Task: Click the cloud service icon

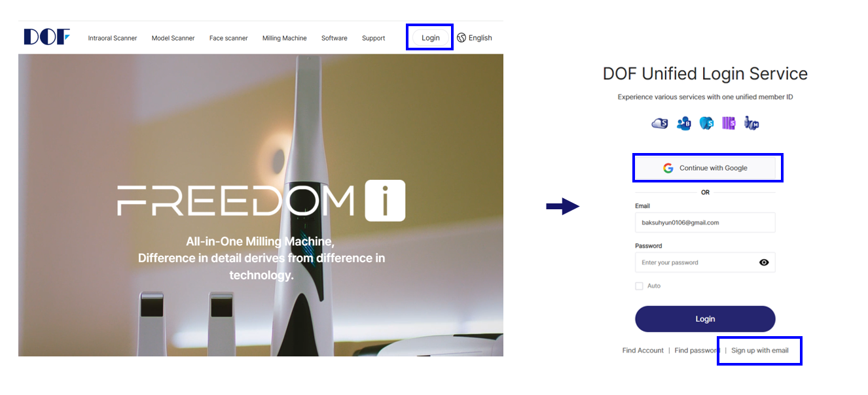Action: click(660, 124)
